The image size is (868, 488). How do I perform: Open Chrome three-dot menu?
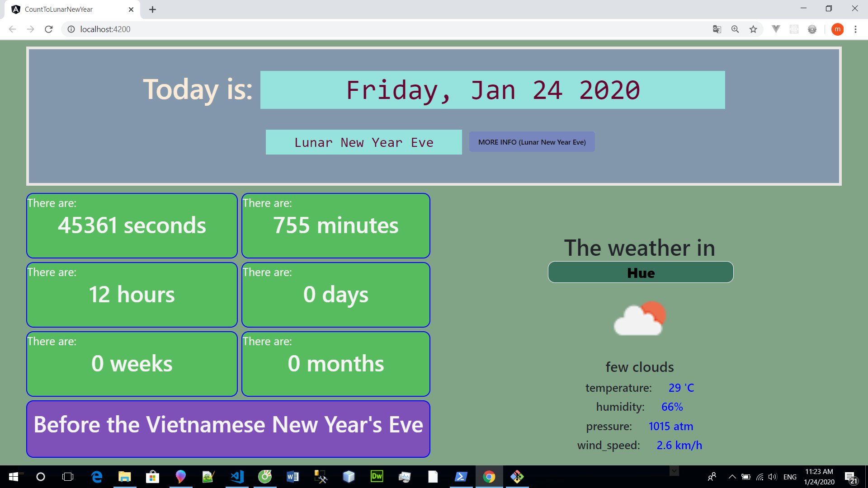855,29
